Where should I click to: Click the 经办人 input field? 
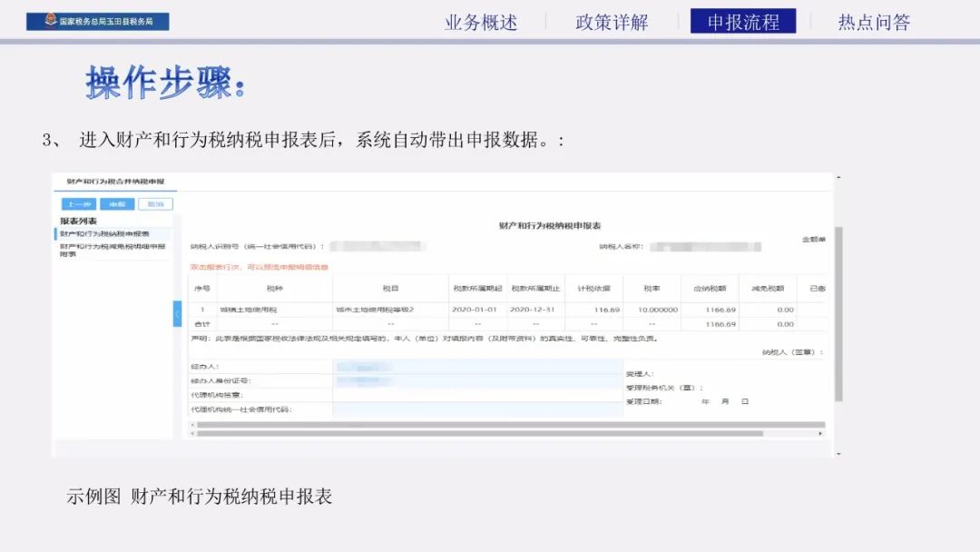[x=477, y=367]
